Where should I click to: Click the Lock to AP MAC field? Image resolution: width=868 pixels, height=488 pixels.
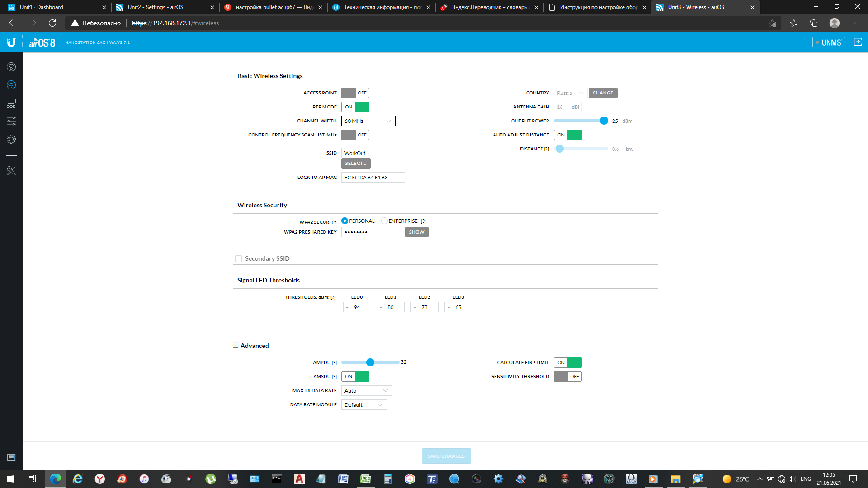coord(373,178)
